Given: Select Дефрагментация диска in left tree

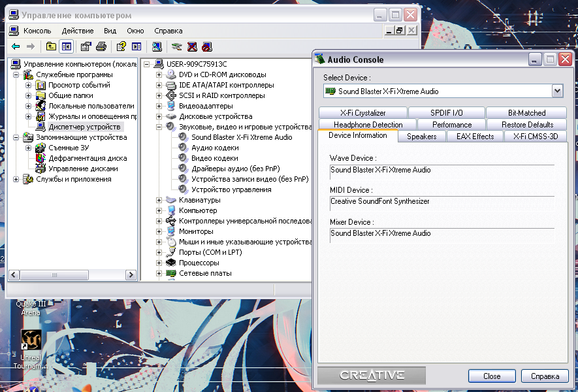Looking at the screenshot, I should (88, 158).
